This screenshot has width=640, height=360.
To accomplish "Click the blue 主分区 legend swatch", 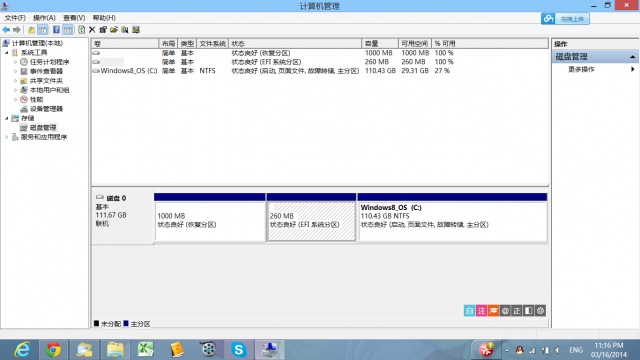I will (126, 324).
